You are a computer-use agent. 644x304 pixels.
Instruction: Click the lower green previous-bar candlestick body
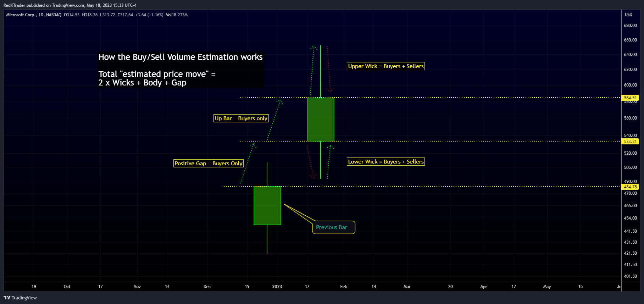pyautogui.click(x=267, y=206)
